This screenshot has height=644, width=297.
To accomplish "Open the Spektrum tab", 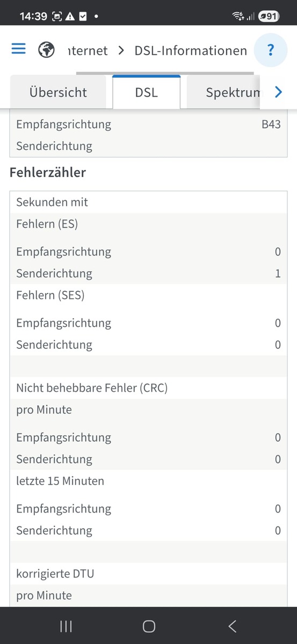I will (x=224, y=92).
